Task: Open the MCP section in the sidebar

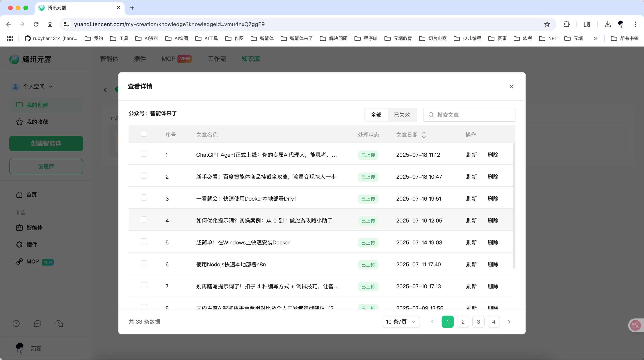Action: [32, 261]
